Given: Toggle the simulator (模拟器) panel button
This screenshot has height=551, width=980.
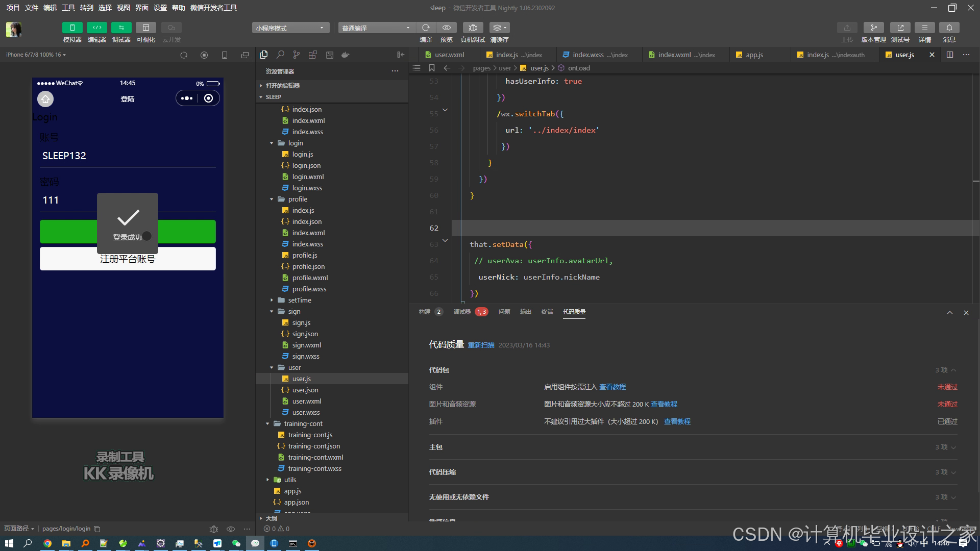Looking at the screenshot, I should 72,28.
